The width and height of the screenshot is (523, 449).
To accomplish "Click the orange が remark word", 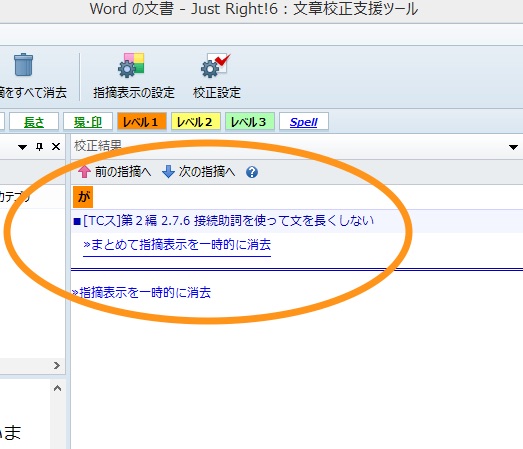I will coord(83,197).
